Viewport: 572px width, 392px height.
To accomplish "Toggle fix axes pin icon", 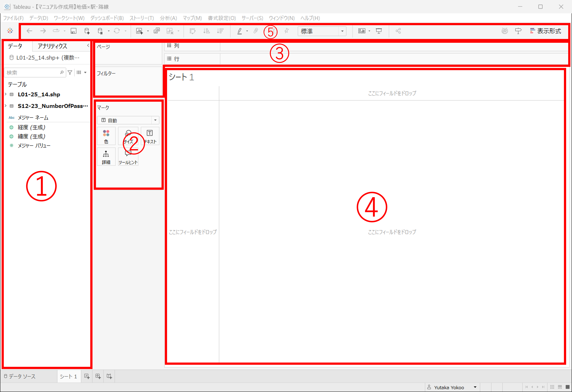I will [x=286, y=31].
